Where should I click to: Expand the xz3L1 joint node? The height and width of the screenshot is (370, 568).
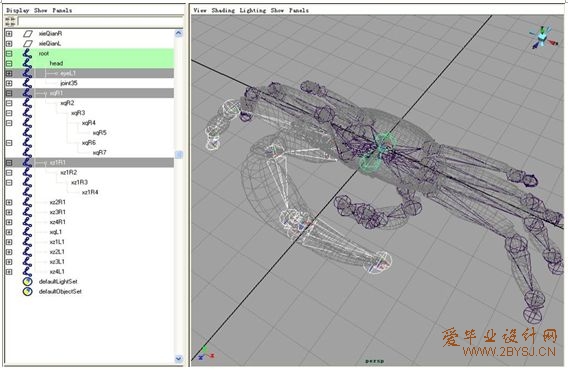9,262
